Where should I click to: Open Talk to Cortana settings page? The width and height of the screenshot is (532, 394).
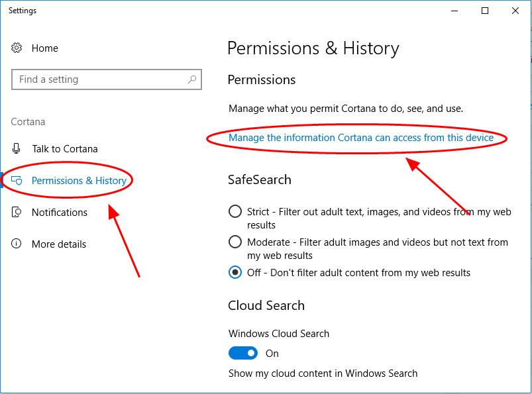click(x=65, y=149)
